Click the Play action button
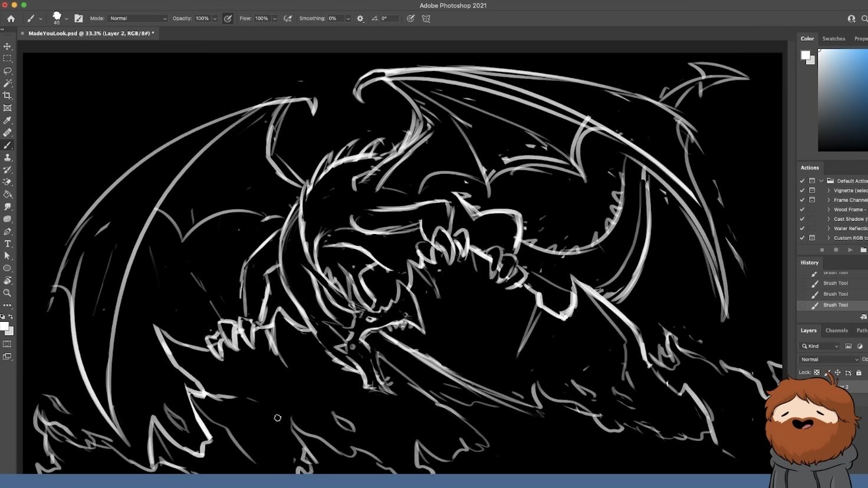The image size is (868, 488). [850, 250]
